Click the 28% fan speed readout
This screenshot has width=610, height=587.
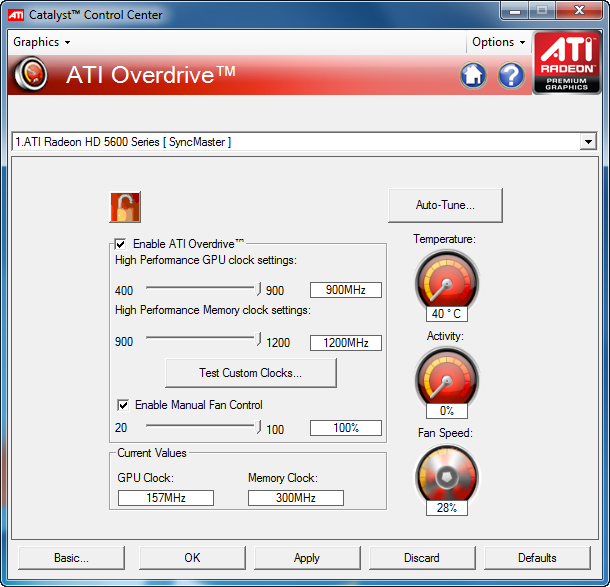(447, 508)
